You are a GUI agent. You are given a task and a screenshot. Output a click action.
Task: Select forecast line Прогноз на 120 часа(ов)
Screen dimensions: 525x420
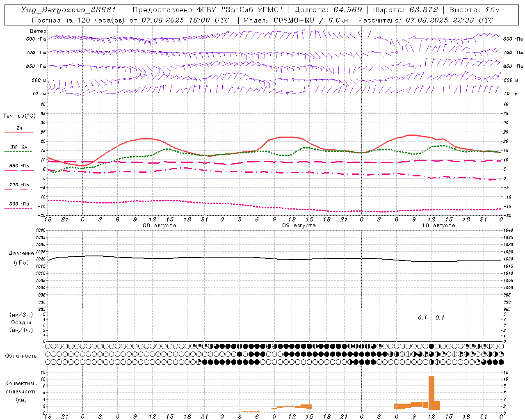[x=78, y=20]
